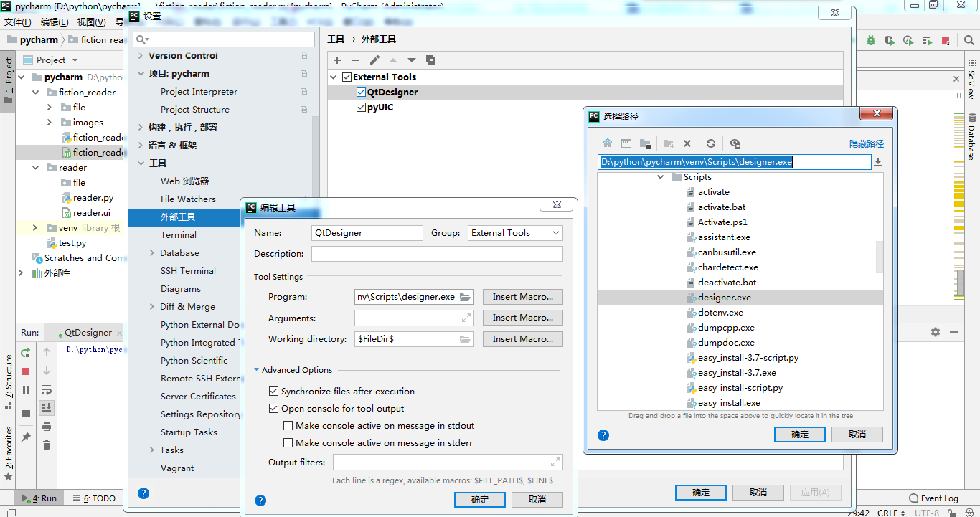Browse Working directory via folder icon
Viewport: 980px width, 517px height.
coord(465,339)
